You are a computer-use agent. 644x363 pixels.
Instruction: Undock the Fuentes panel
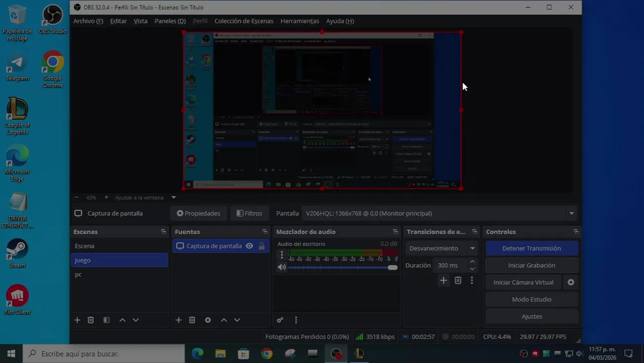coord(265,232)
